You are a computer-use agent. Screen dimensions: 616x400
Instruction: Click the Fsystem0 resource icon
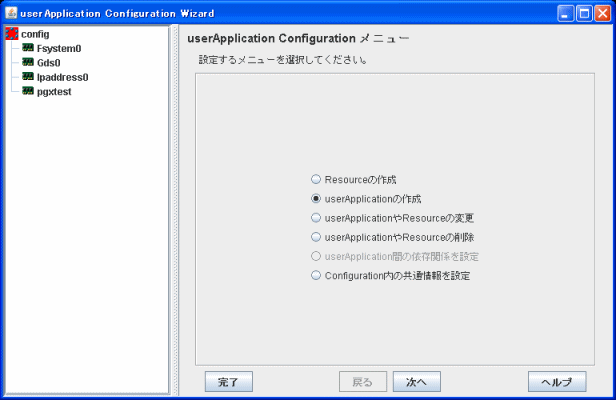click(28, 48)
